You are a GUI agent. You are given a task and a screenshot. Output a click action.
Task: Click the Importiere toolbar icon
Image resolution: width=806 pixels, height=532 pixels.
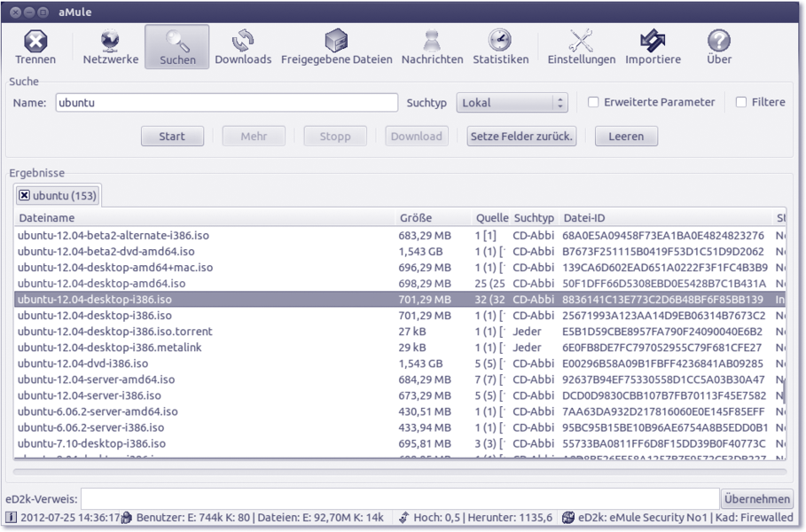pos(653,47)
